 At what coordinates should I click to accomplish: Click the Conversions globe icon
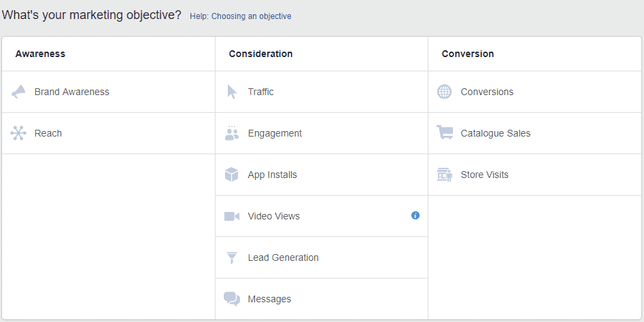pos(444,92)
